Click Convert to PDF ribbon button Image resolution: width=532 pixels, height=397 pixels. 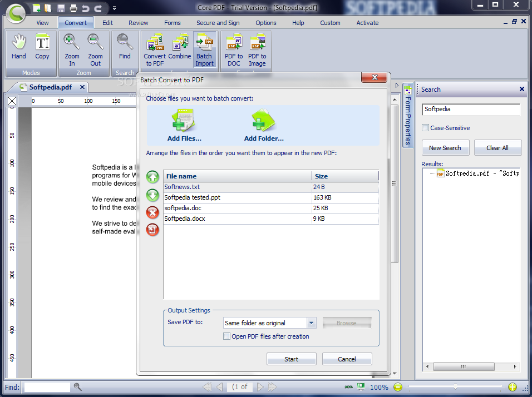(x=155, y=50)
